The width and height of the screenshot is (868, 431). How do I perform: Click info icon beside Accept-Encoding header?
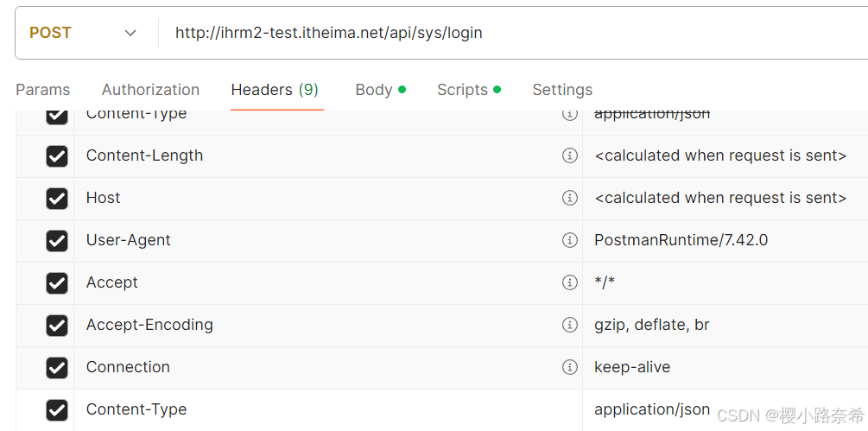coord(569,325)
